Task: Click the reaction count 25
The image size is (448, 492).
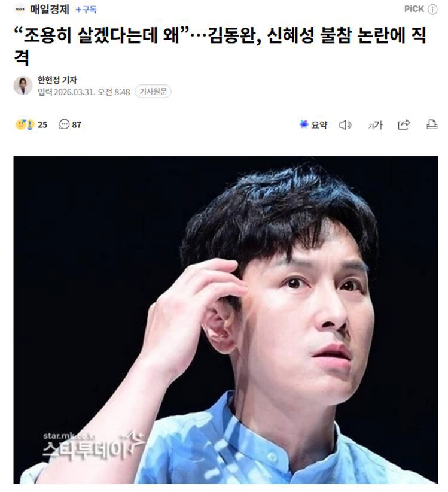Action: [42, 125]
